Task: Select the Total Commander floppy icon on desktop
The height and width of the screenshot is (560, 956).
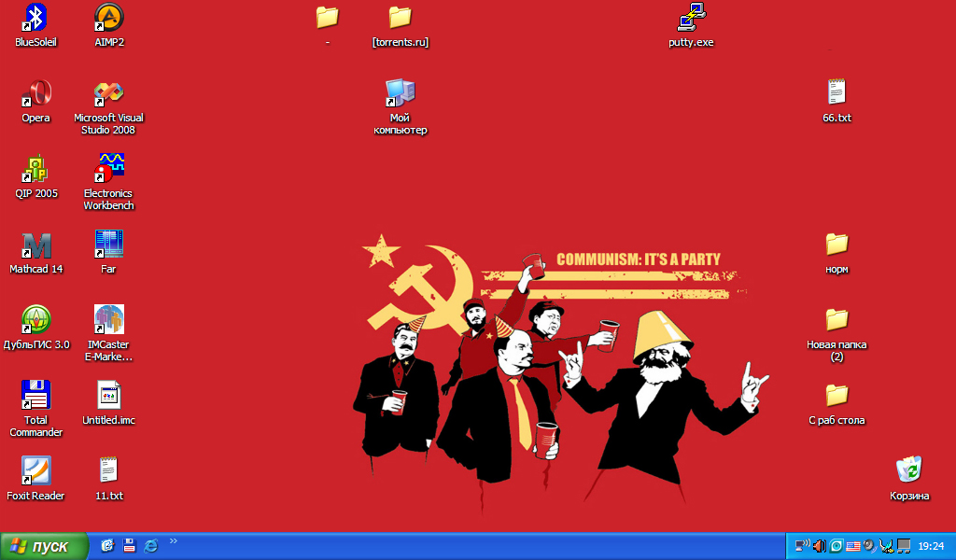Action: point(35,396)
